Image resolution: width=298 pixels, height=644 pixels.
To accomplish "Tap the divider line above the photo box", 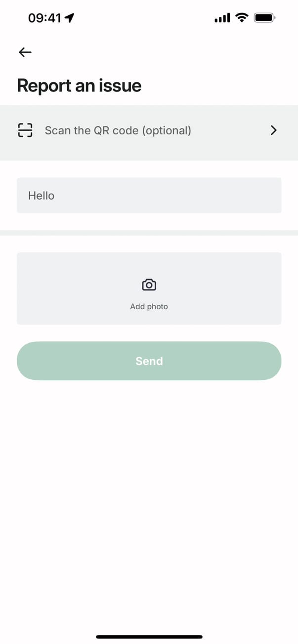I will 149,233.
